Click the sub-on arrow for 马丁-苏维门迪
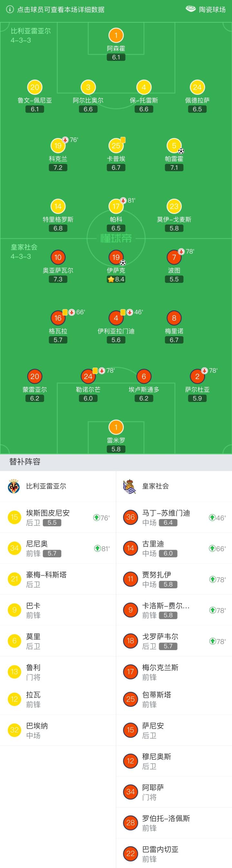 212,517
